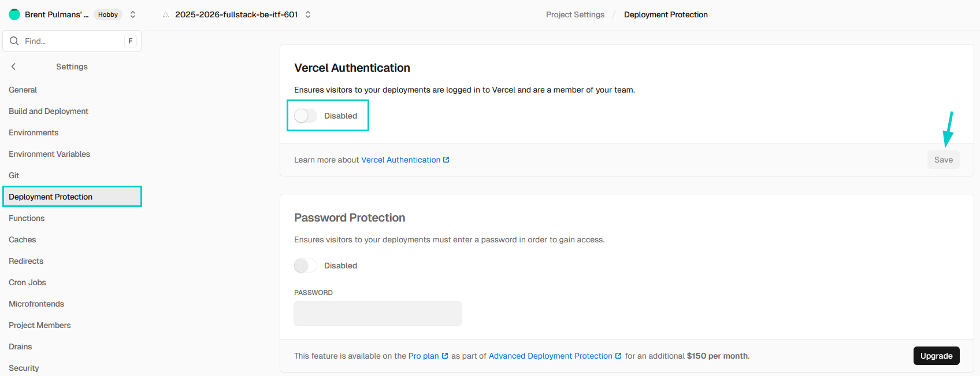The image size is (980, 376).
Task: Click the project triangle icon
Action: click(166, 14)
